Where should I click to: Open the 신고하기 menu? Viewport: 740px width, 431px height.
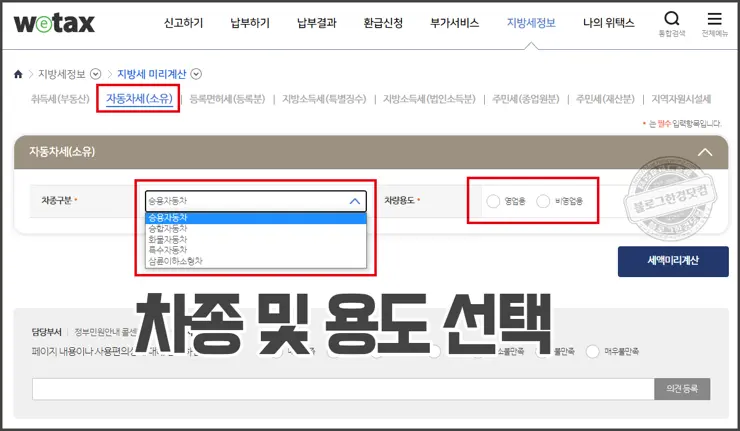(x=184, y=23)
